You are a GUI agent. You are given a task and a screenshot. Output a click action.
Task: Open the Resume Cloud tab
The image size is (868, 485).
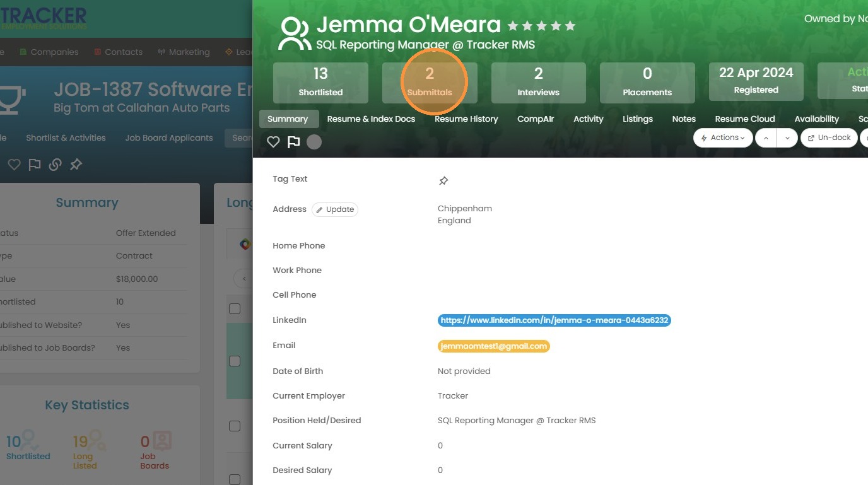(x=745, y=119)
